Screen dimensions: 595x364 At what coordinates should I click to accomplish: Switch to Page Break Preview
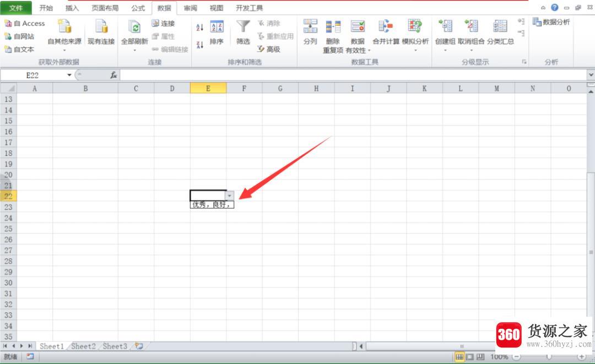[x=480, y=357]
